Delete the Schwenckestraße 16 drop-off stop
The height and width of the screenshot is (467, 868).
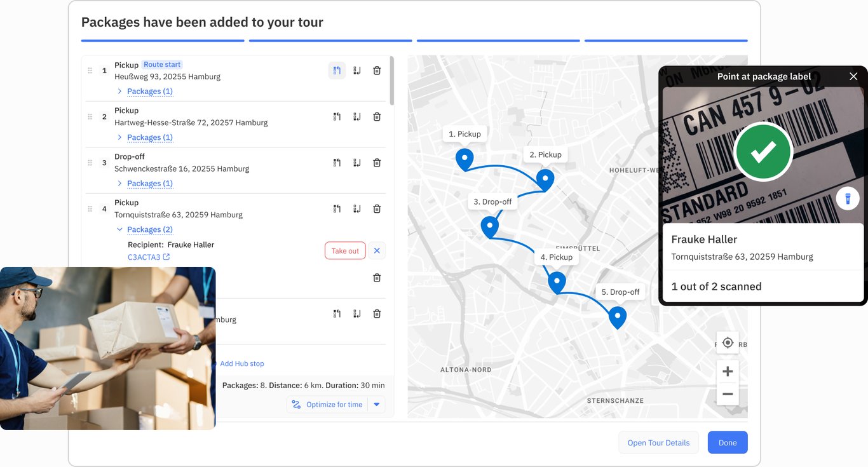point(377,163)
